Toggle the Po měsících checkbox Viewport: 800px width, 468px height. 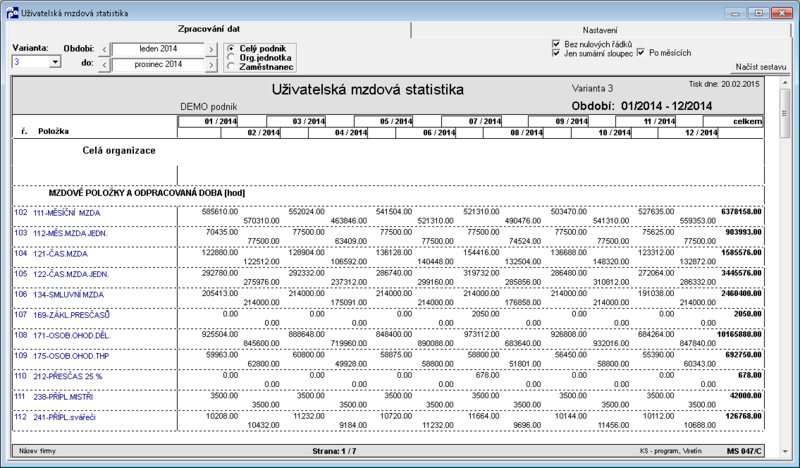tap(641, 53)
